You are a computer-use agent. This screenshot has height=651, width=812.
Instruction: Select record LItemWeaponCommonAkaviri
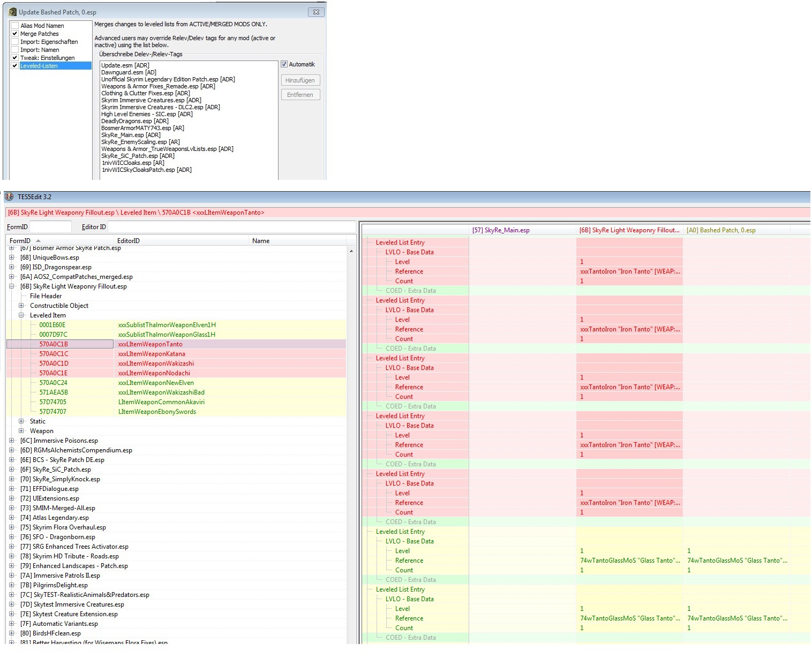click(x=176, y=402)
